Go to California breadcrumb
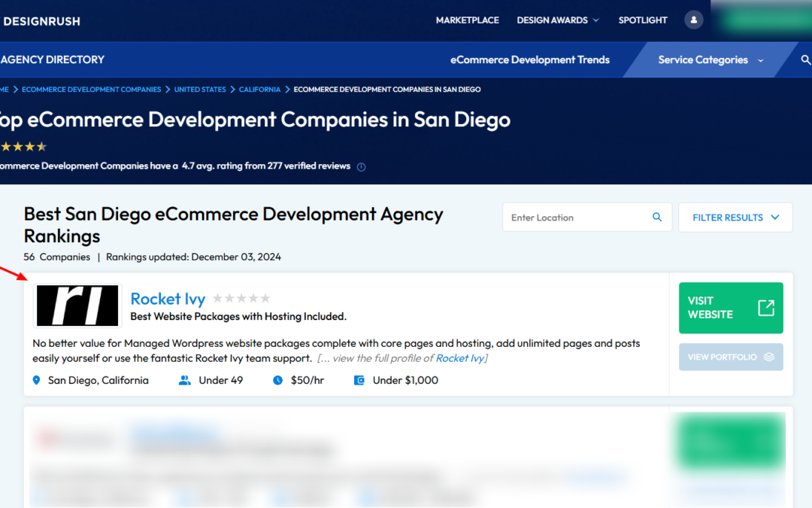Viewport: 812px width, 508px height. click(259, 89)
